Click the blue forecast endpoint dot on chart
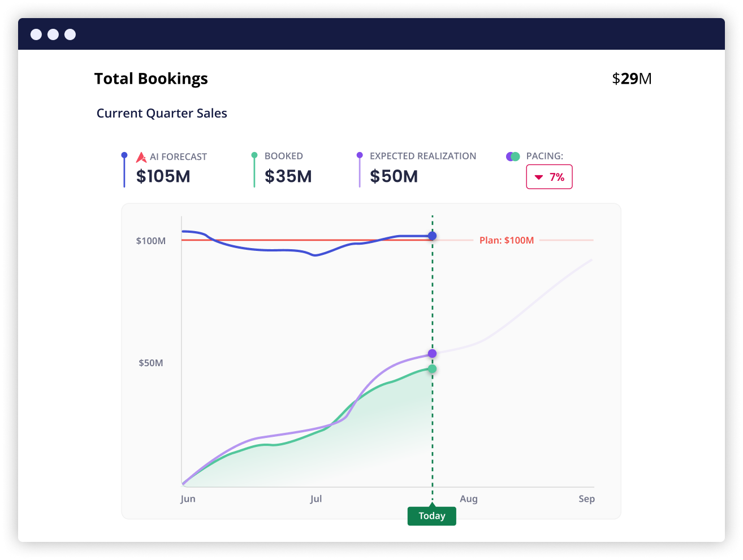Viewport: 743px width, 560px height. click(x=432, y=236)
